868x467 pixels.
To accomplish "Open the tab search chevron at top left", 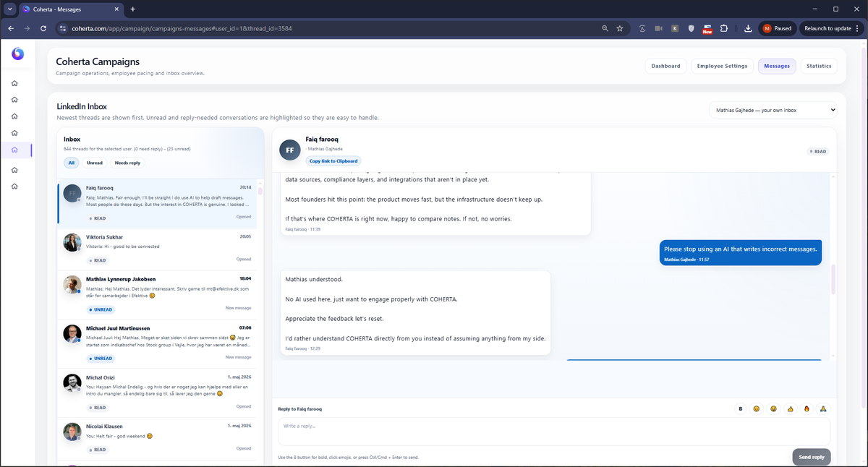I will 10,9.
